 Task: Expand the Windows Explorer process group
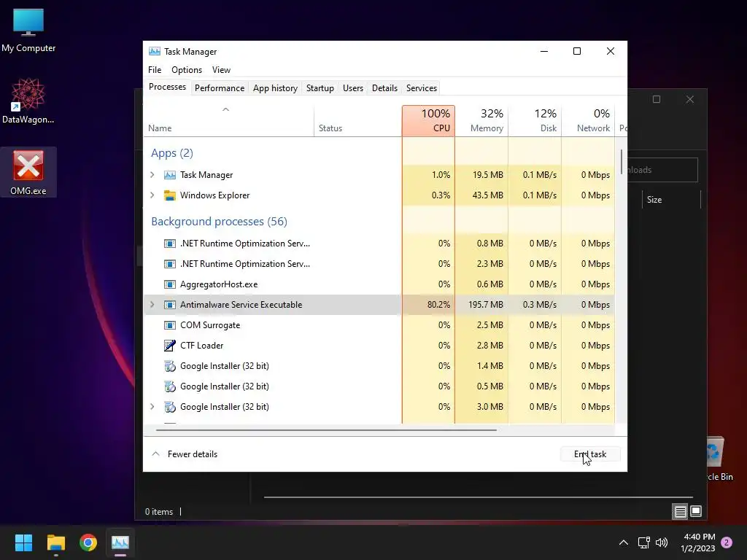pyautogui.click(x=152, y=195)
